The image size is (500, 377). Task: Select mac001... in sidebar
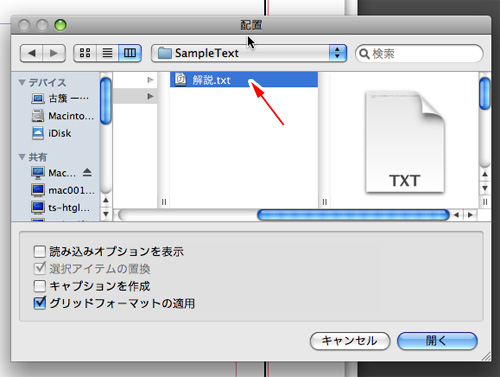[x=63, y=190]
